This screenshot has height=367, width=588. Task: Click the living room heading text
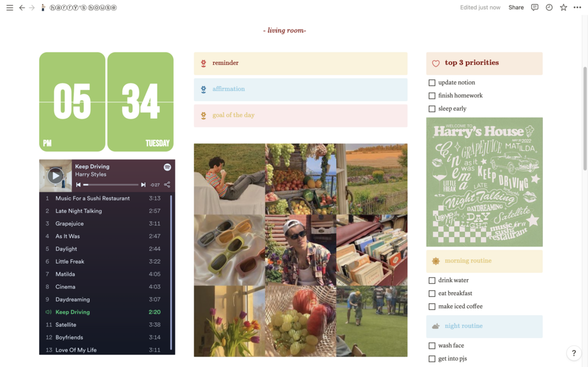(284, 30)
